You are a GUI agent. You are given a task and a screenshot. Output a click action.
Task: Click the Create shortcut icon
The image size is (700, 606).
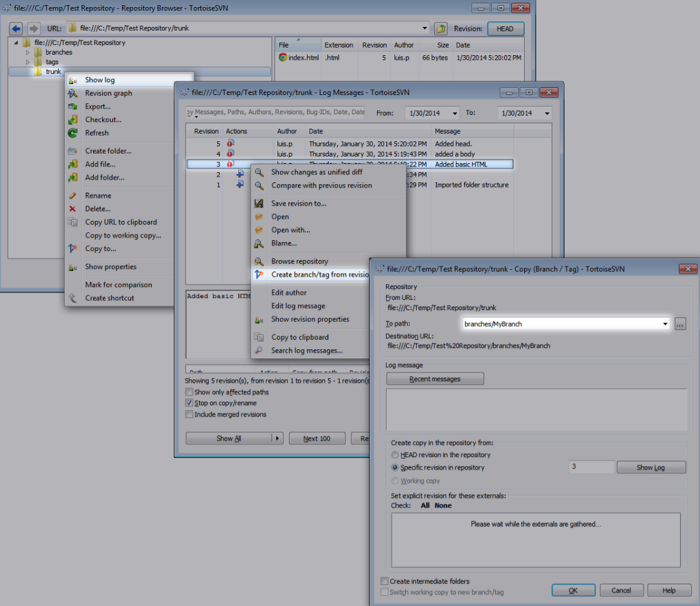[73, 298]
